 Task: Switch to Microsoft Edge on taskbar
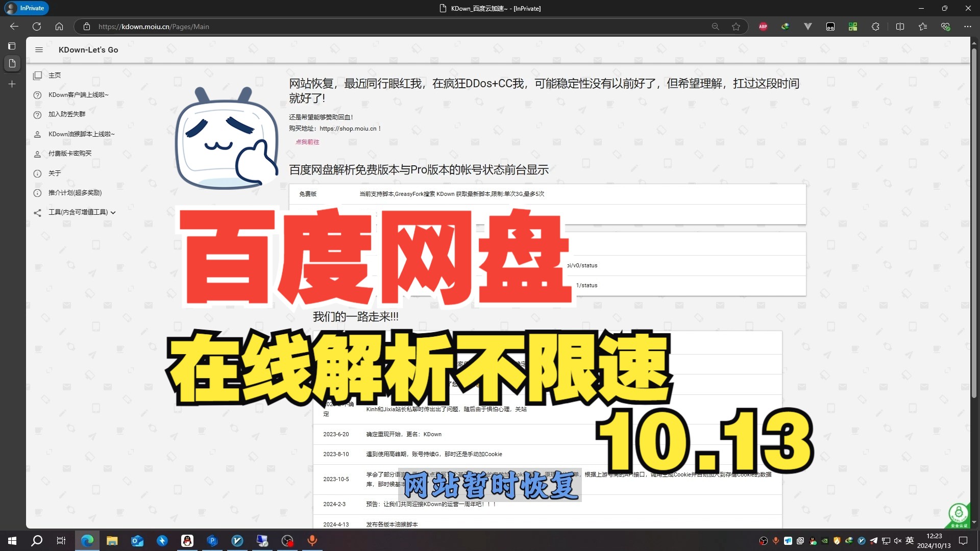pos(87,541)
